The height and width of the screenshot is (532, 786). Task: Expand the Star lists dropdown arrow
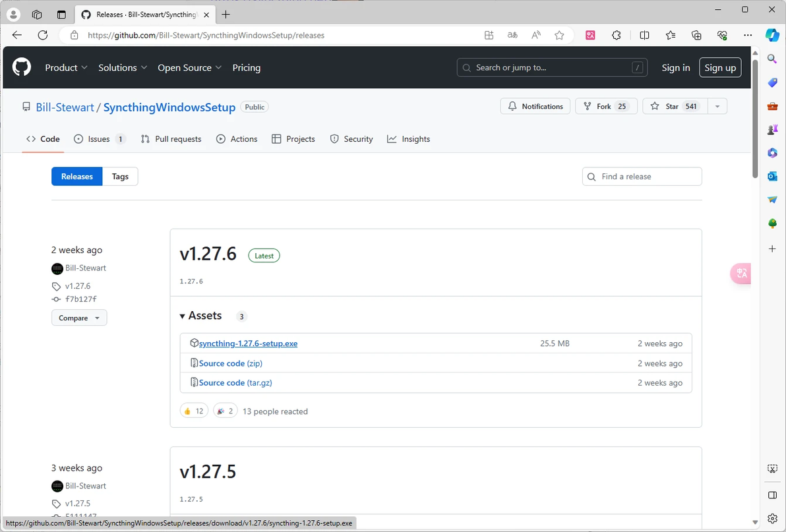(717, 106)
